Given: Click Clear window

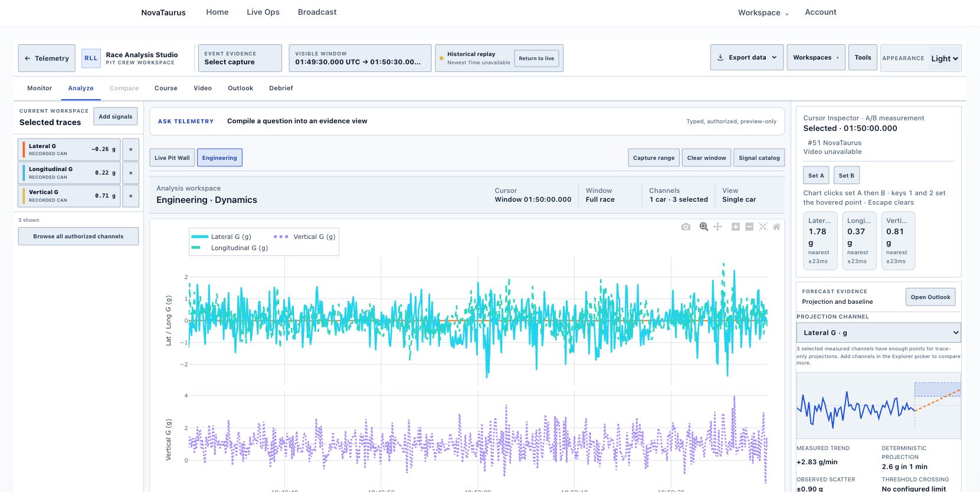Looking at the screenshot, I should [x=707, y=158].
